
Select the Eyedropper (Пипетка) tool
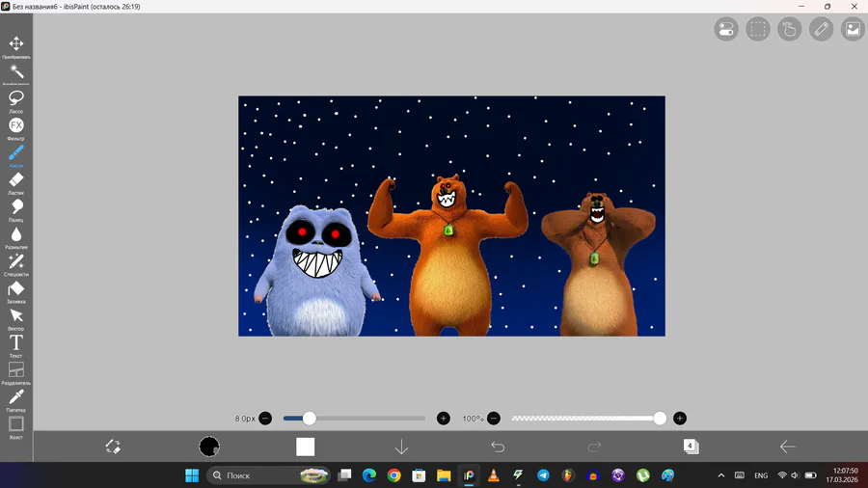coord(16,399)
